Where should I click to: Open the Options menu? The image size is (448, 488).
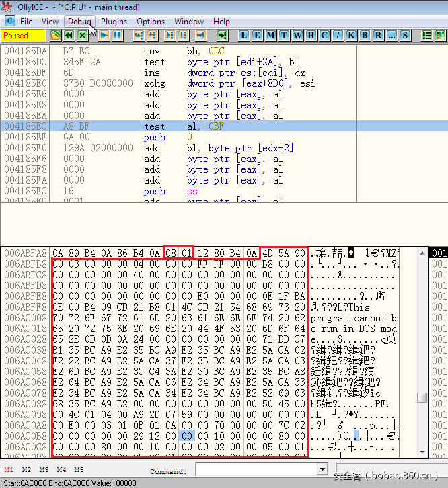tap(151, 22)
